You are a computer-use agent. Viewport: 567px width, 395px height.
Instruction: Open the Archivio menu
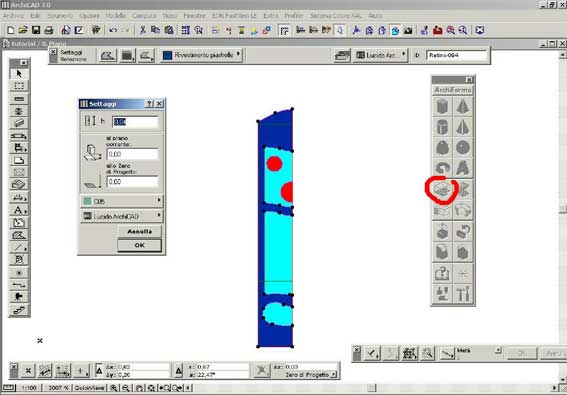(13, 16)
